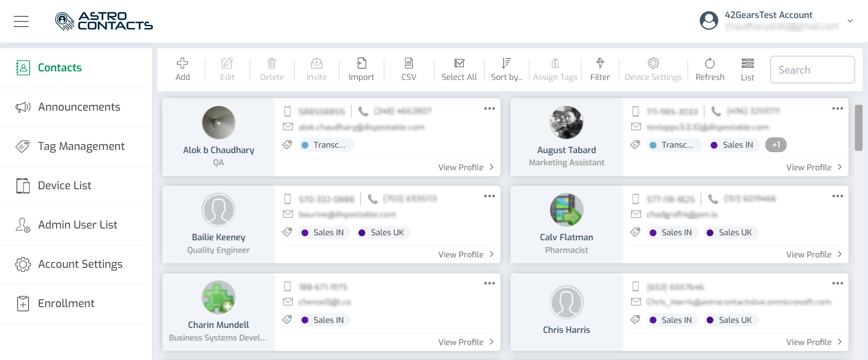
Task: Open the Filter tool
Action: (x=600, y=69)
